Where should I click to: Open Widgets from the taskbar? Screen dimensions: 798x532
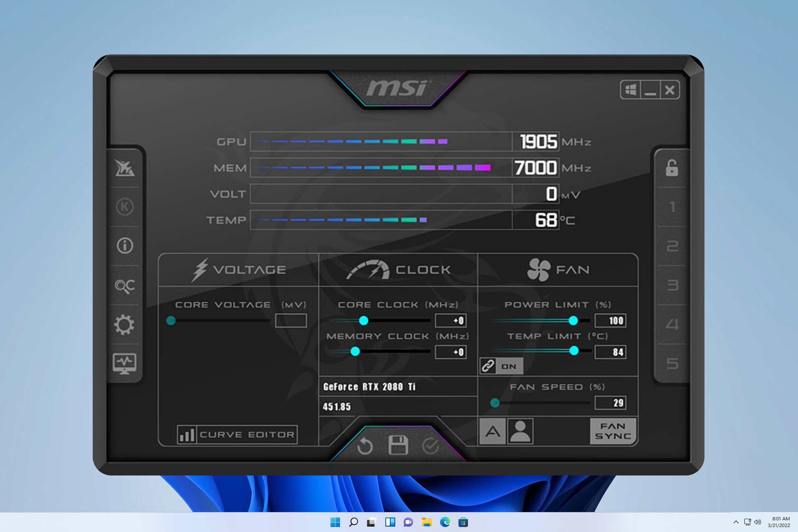point(390,522)
